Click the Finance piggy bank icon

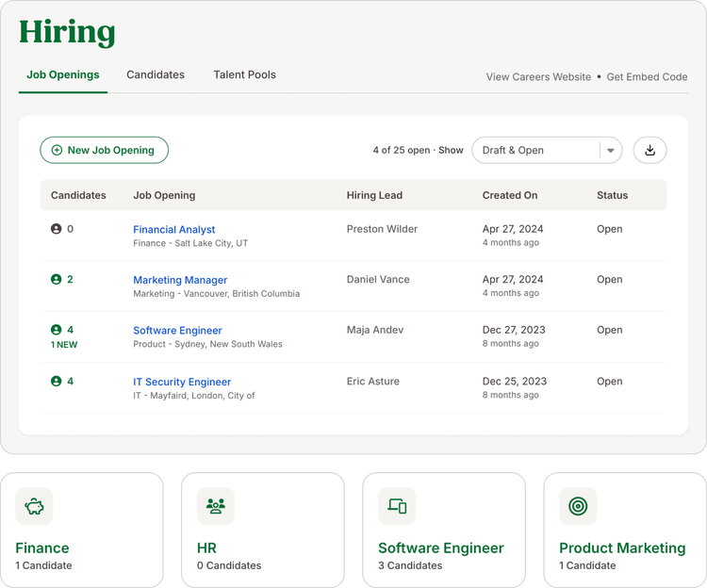pos(34,506)
